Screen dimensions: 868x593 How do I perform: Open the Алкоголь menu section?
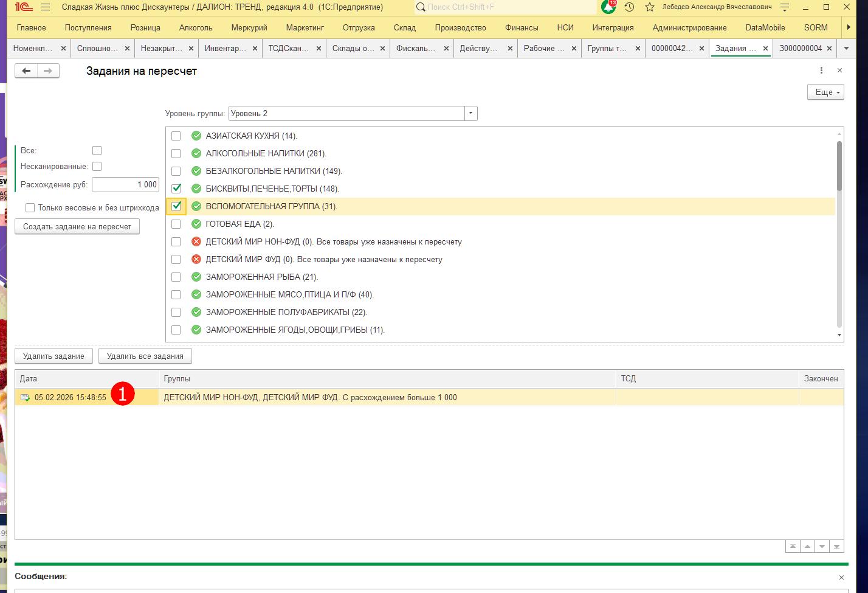click(x=196, y=27)
